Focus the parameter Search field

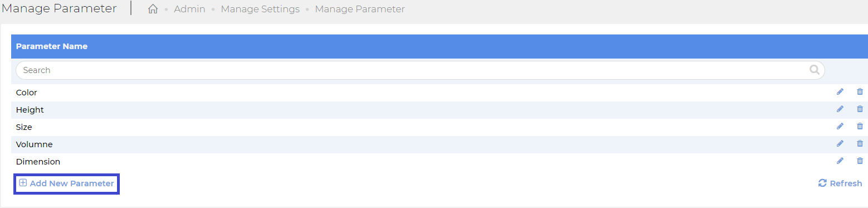[x=420, y=70]
